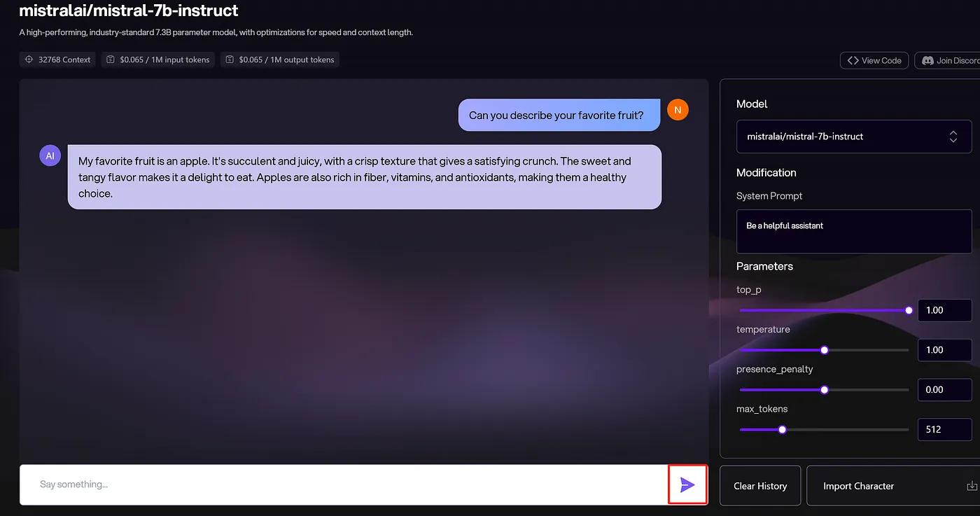980x516 pixels.
Task: Click the max_tokens value field 512
Action: [x=944, y=430]
